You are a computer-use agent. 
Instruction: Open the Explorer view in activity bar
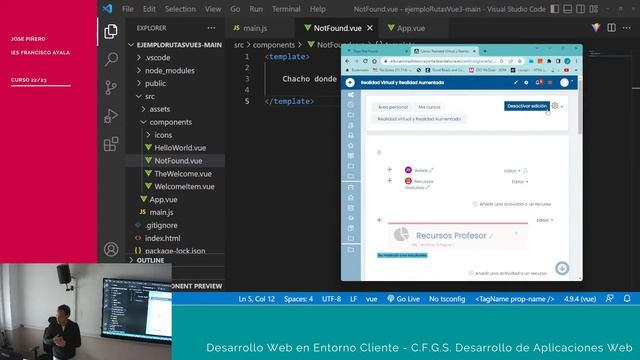(x=111, y=31)
